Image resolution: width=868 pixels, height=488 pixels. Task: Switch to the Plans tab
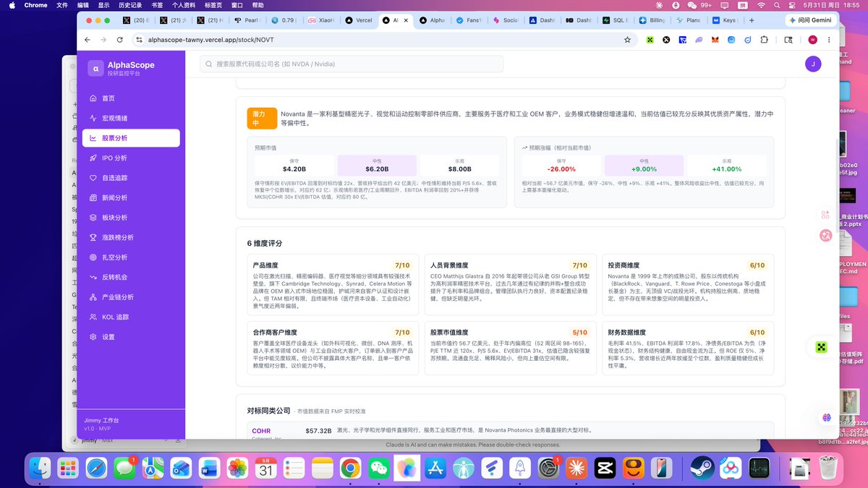pyautogui.click(x=689, y=20)
